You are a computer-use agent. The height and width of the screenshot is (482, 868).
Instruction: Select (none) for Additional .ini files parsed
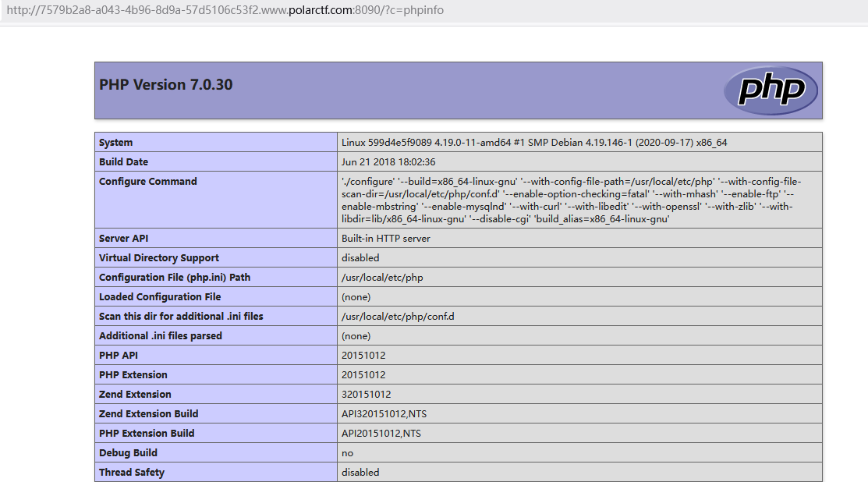click(x=356, y=336)
